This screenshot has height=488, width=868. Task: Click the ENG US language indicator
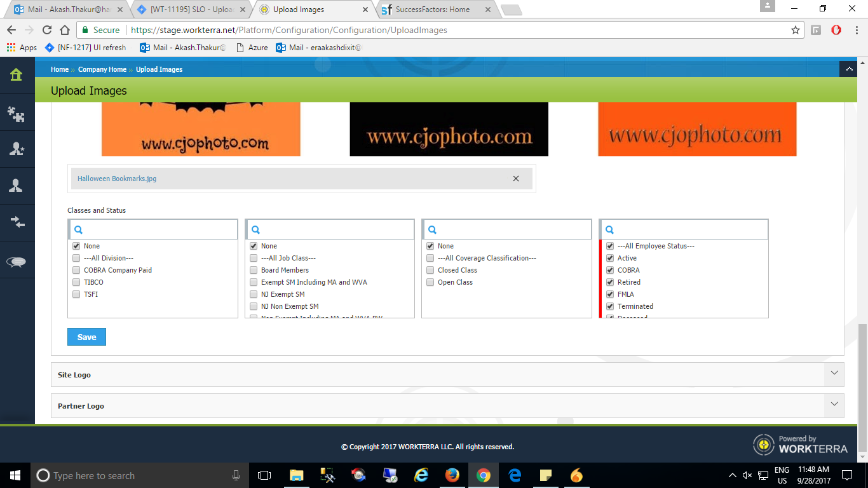coord(782,475)
